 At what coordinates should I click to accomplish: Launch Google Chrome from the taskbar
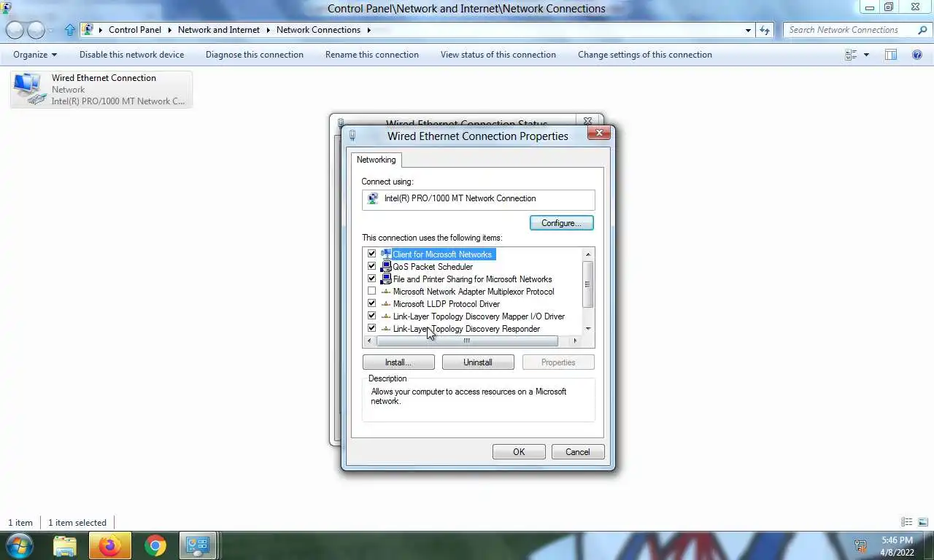pyautogui.click(x=155, y=545)
